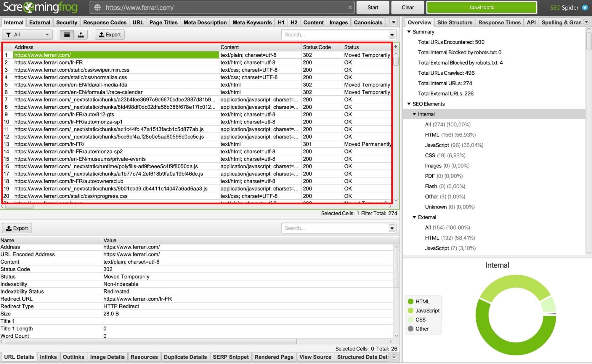Viewport: 592px width, 364px height.
Task: Clear the URL field using the X icon
Action: [x=350, y=7]
